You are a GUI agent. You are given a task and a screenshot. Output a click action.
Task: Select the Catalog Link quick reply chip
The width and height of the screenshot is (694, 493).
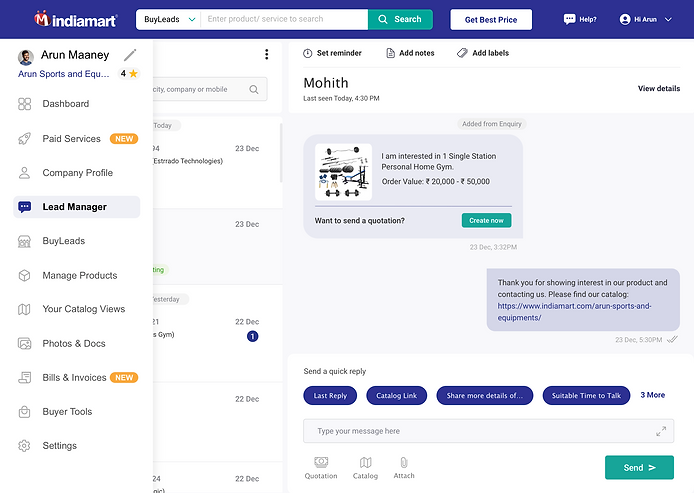click(x=397, y=396)
